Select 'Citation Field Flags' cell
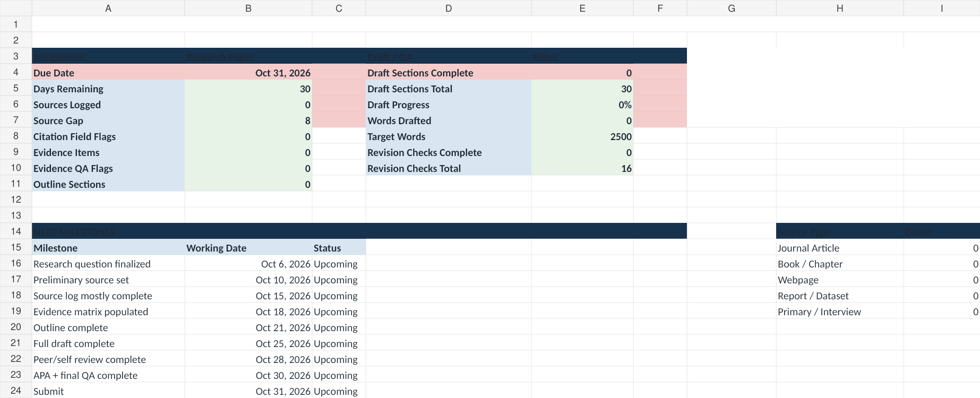The image size is (980, 398). coord(108,136)
